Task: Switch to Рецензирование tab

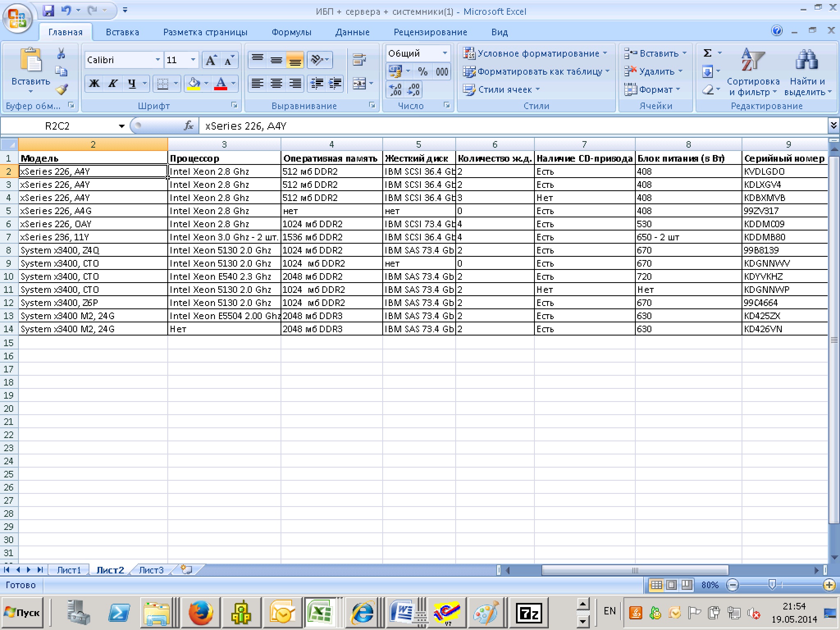Action: point(430,32)
